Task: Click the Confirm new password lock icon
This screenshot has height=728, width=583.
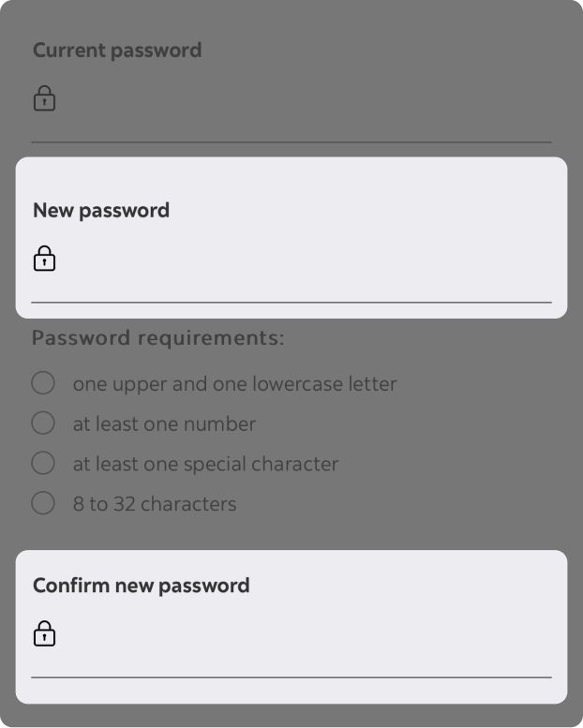Action: [44, 634]
